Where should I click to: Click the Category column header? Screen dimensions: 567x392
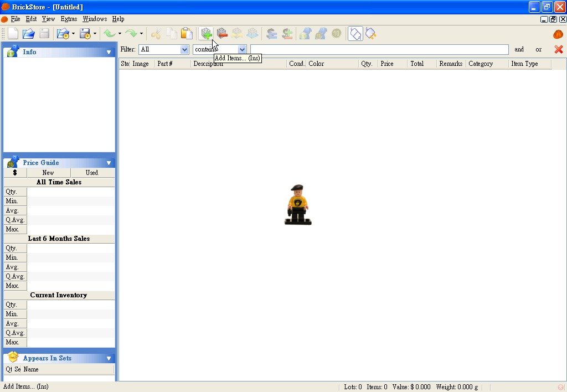pos(487,64)
